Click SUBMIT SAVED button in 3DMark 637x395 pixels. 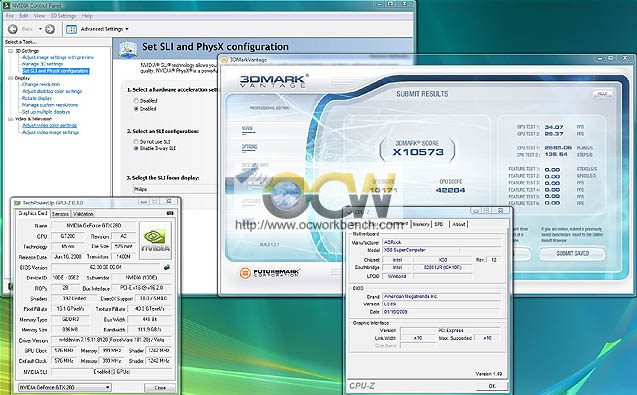click(572, 254)
